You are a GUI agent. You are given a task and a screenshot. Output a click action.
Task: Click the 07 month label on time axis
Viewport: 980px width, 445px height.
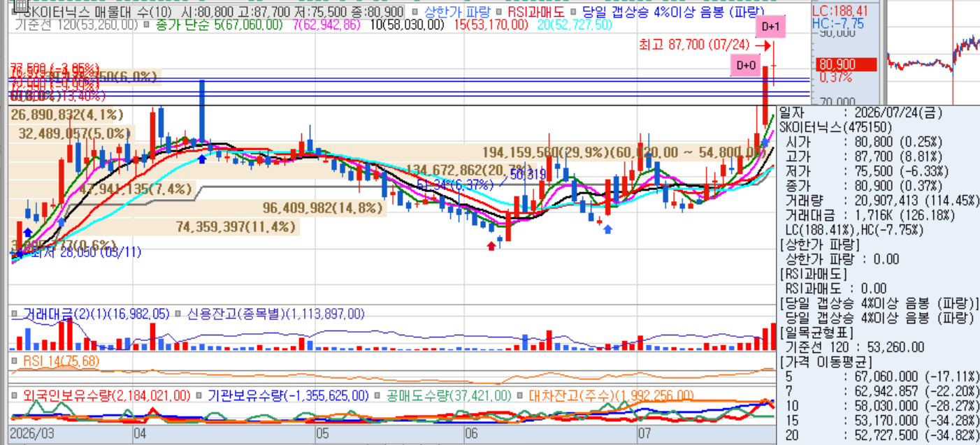coord(646,434)
